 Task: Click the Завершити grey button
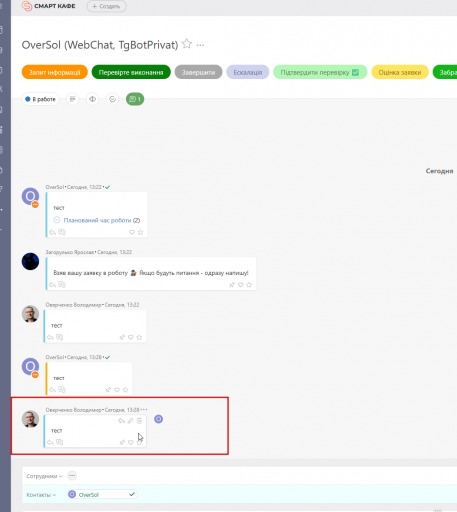[198, 72]
